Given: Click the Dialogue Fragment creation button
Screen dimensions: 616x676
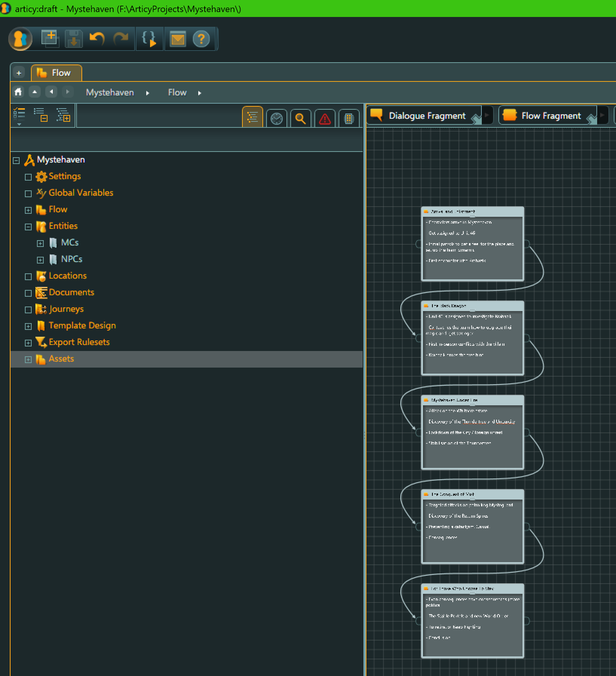Looking at the screenshot, I should pos(425,115).
